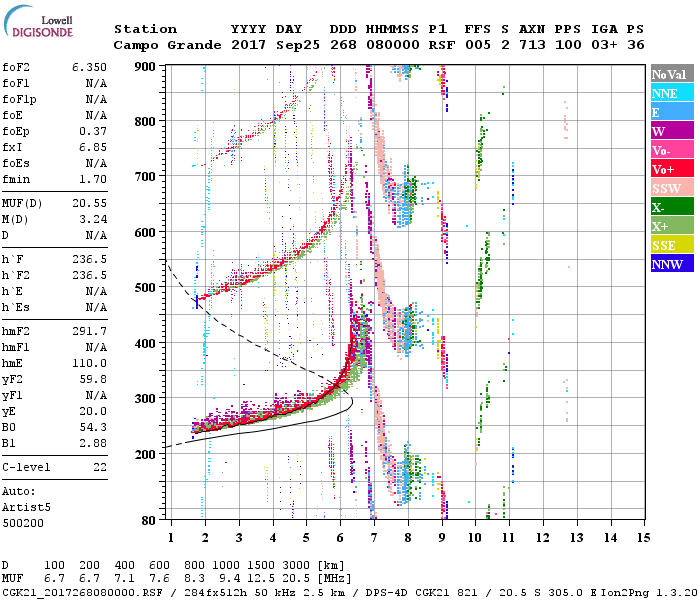
Task: Select the hmF2 value 291.7
Action: point(89,330)
